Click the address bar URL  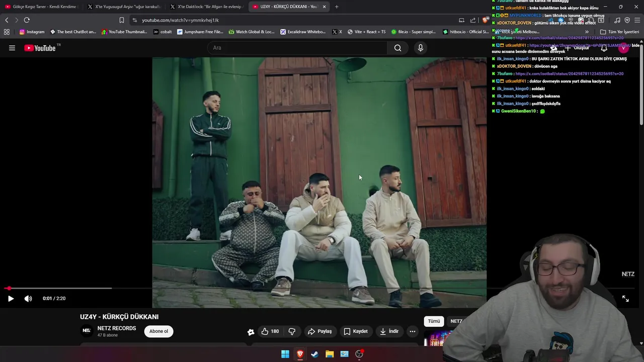coord(180,20)
